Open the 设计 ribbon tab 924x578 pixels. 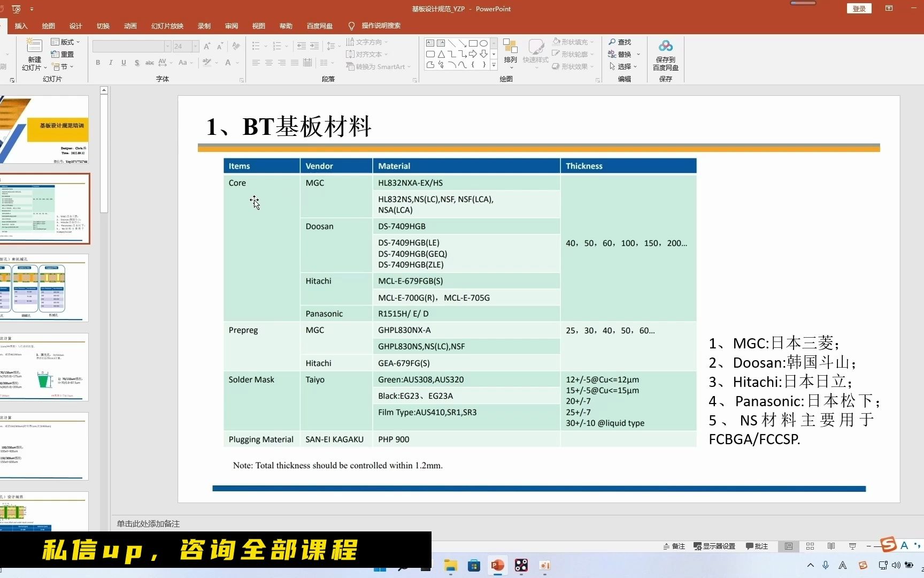pyautogui.click(x=76, y=26)
